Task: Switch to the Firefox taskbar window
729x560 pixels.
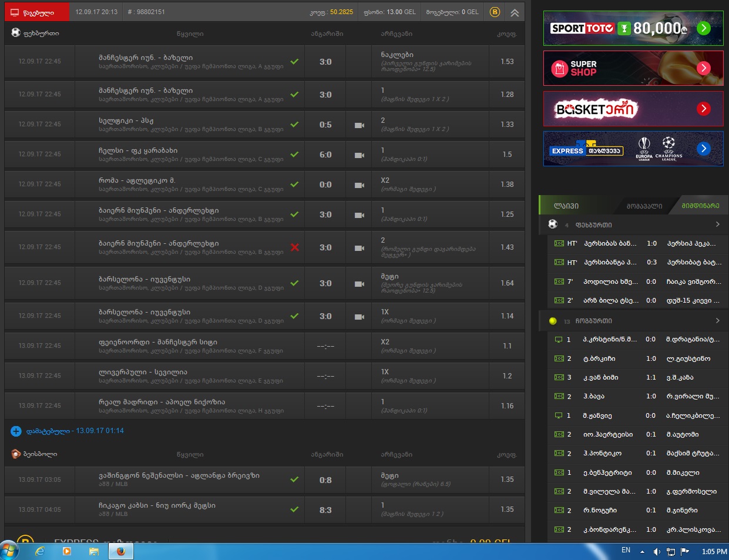Action: pyautogui.click(x=121, y=551)
